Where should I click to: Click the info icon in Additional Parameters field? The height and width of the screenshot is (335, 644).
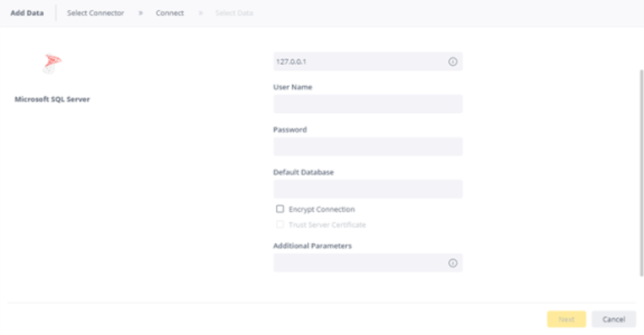click(453, 263)
